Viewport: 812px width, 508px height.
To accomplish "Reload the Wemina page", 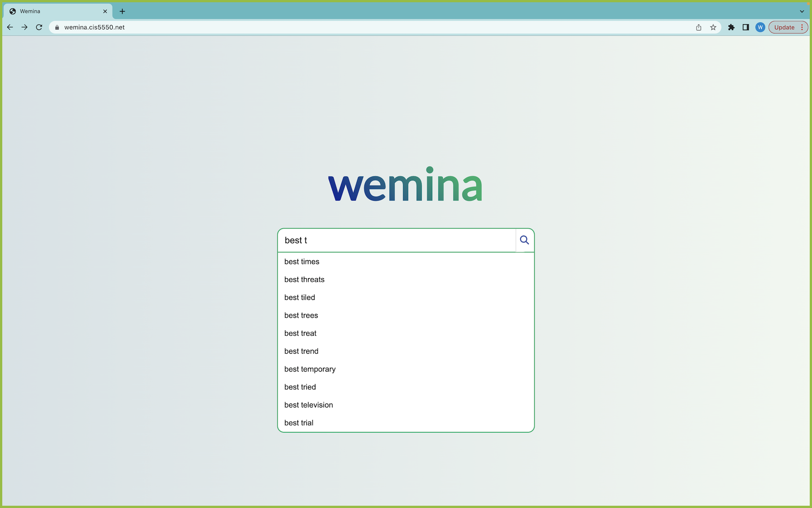I will 39,27.
